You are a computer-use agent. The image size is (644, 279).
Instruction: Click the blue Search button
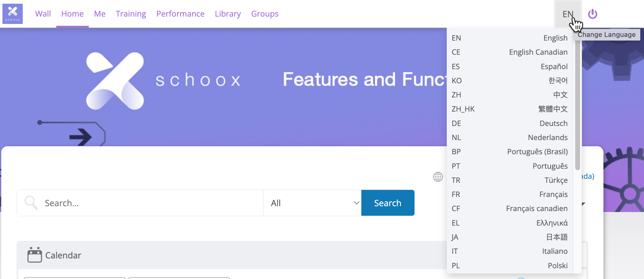click(x=388, y=203)
